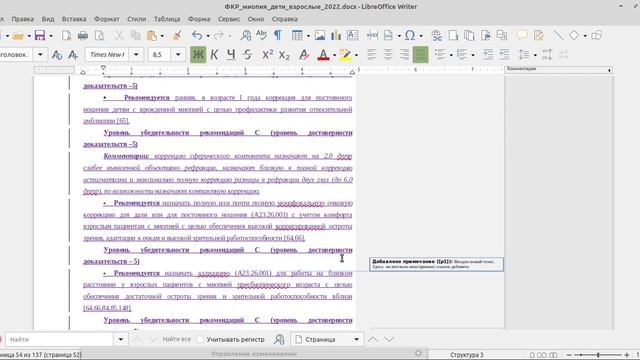
Task: Open the Справка menu
Action: pyautogui.click(x=284, y=19)
